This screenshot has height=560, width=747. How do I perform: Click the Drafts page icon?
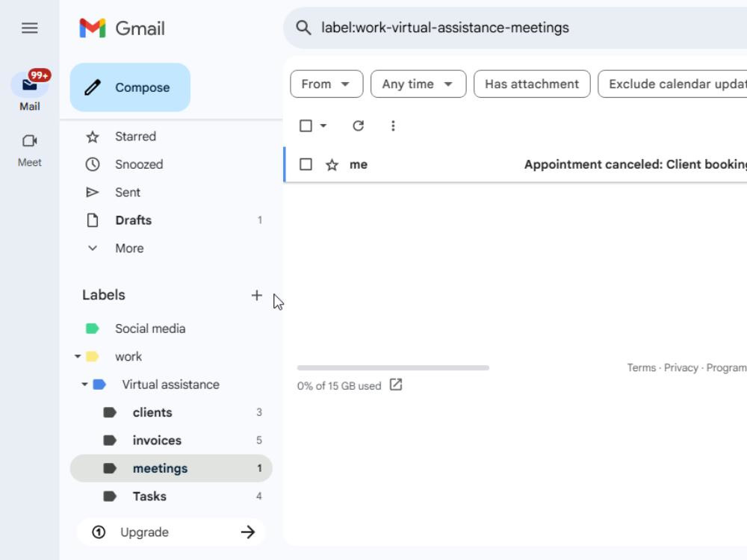click(x=93, y=220)
